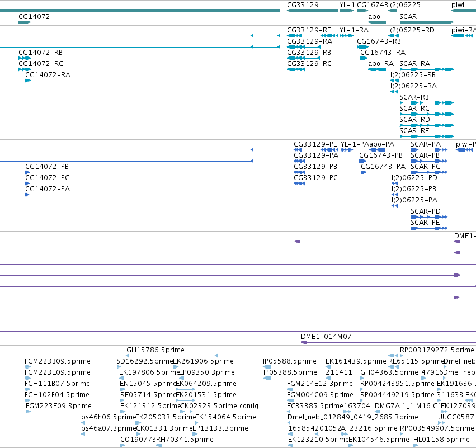Click the CG33129-PE protein label

click(315, 144)
